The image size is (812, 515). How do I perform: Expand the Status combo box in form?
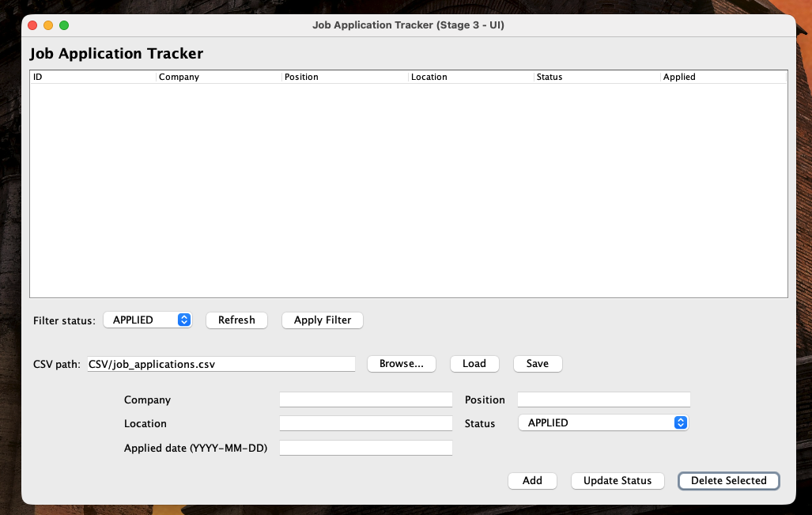[x=602, y=423]
